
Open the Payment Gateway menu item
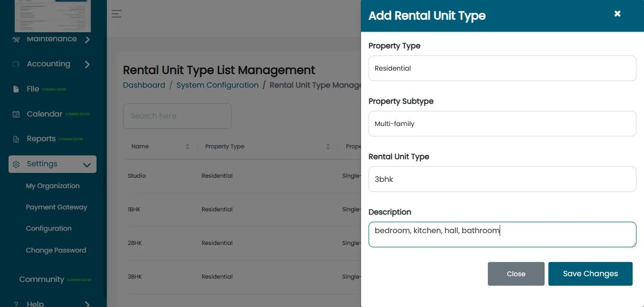click(x=56, y=207)
